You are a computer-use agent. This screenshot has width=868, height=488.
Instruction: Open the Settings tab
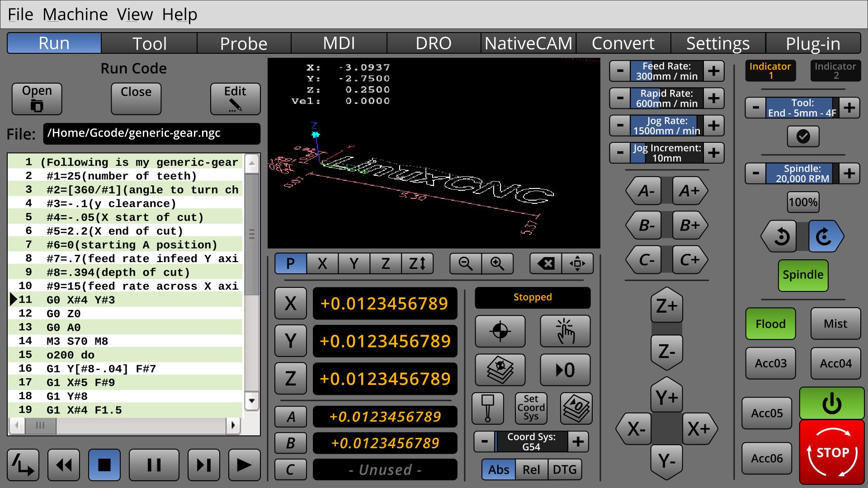click(x=718, y=43)
